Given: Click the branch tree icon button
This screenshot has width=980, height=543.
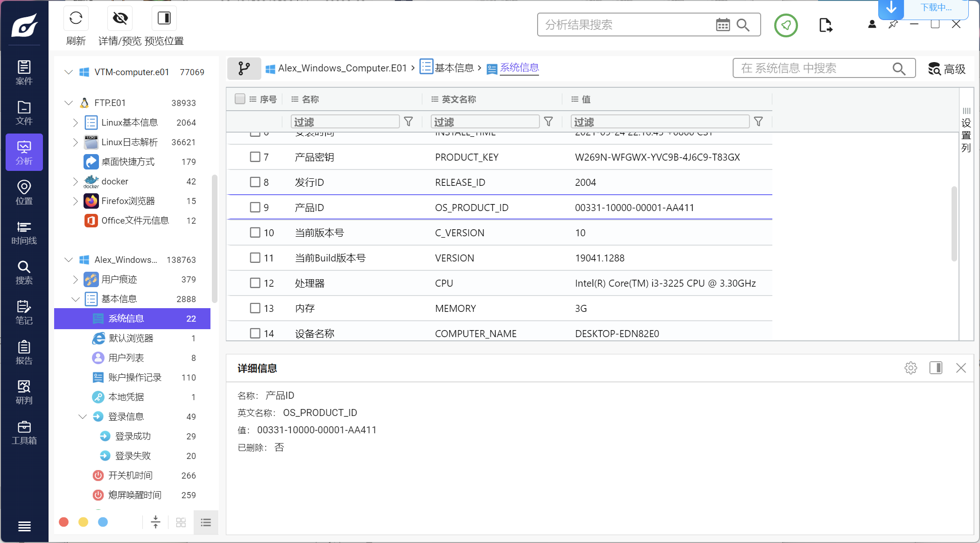Looking at the screenshot, I should 244,69.
